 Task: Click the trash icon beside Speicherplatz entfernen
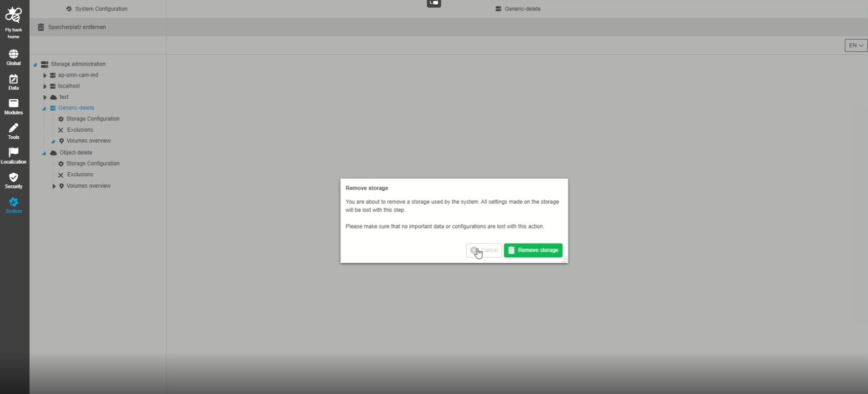41,27
